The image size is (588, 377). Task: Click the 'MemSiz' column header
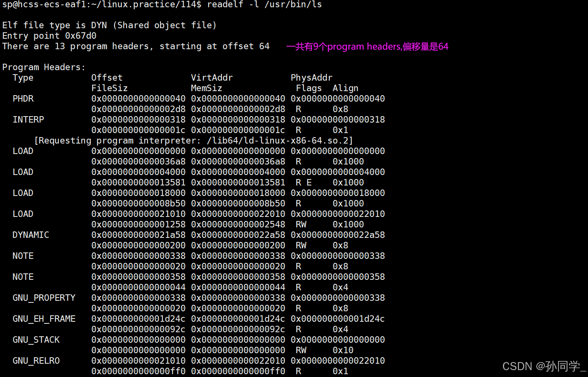click(x=207, y=88)
